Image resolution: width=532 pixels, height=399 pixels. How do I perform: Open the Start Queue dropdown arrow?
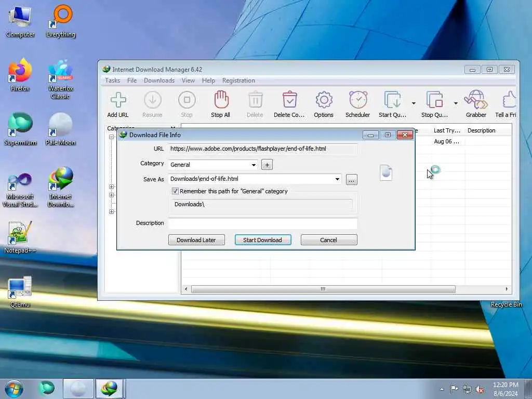[x=414, y=103]
